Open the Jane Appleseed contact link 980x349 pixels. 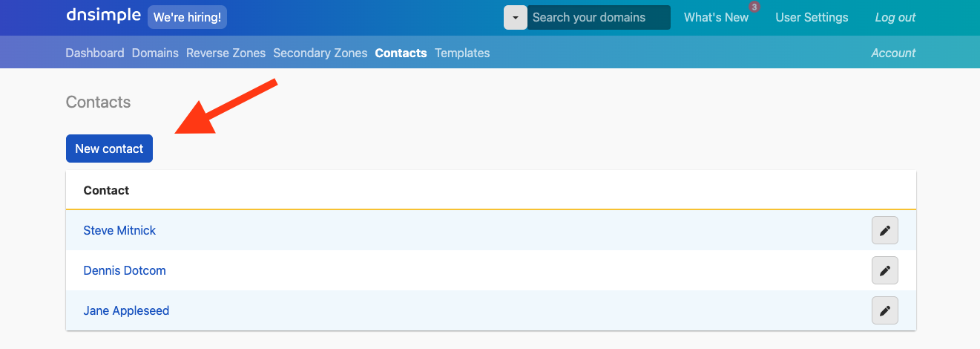click(126, 311)
